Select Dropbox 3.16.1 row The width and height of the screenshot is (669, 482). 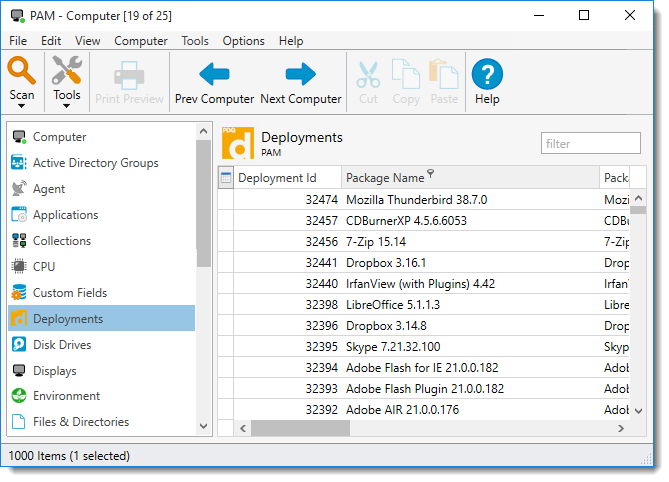point(424,263)
